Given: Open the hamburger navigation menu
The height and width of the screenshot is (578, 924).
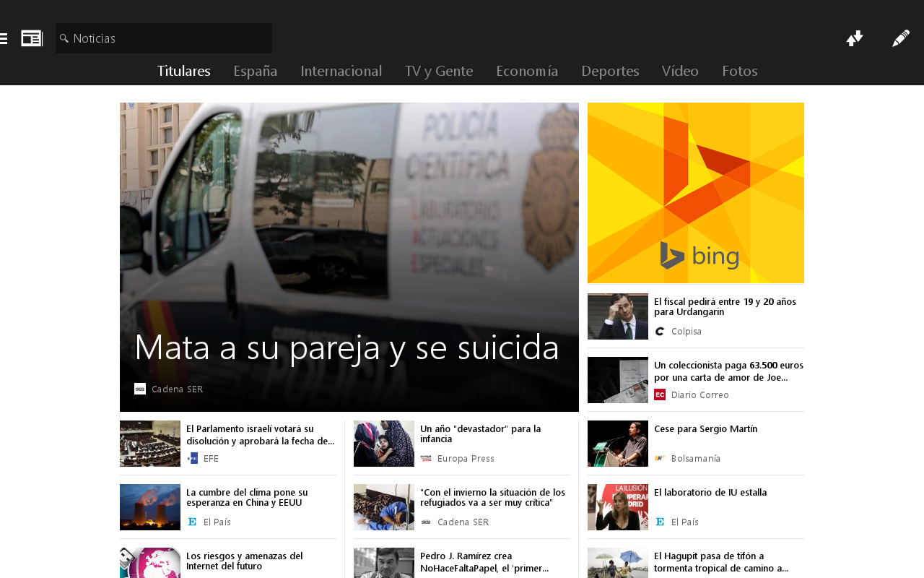Looking at the screenshot, I should tap(4, 38).
